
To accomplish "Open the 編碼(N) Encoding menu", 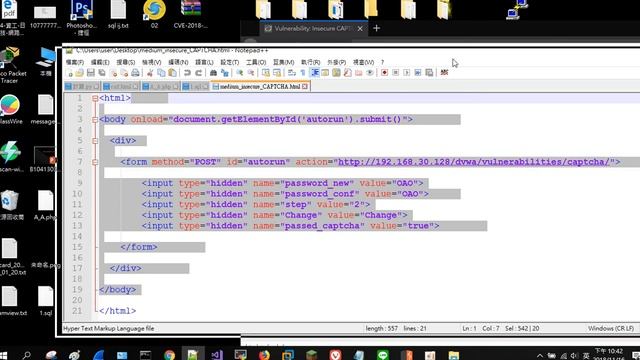I will click(x=178, y=62).
